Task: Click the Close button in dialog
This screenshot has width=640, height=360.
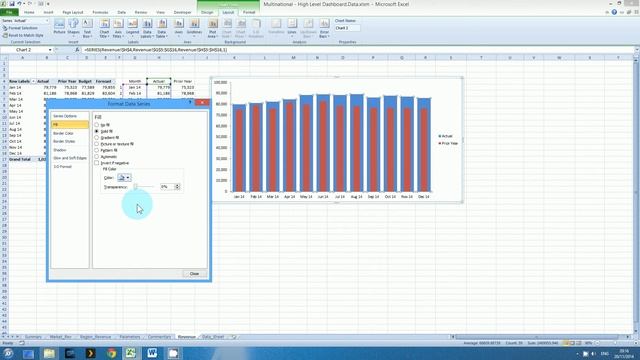Action: pos(194,274)
